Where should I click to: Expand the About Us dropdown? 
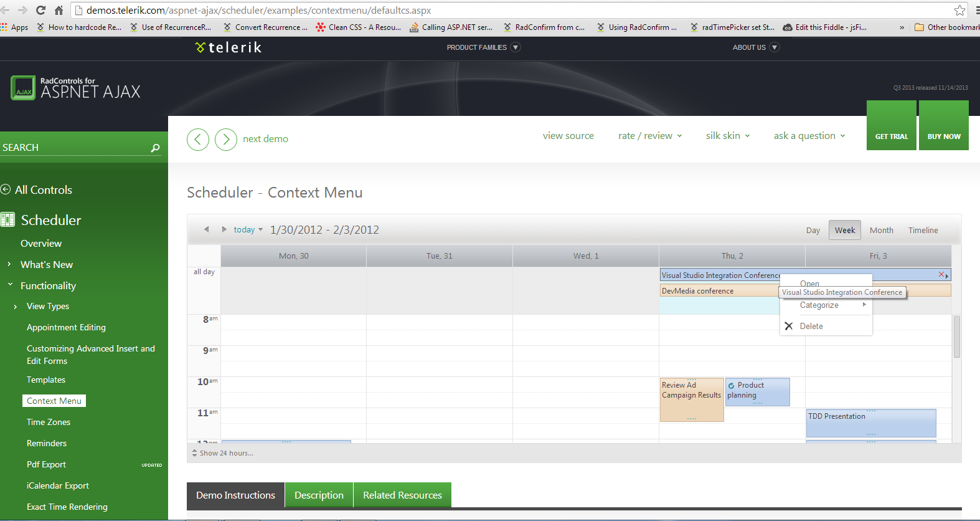(x=775, y=47)
